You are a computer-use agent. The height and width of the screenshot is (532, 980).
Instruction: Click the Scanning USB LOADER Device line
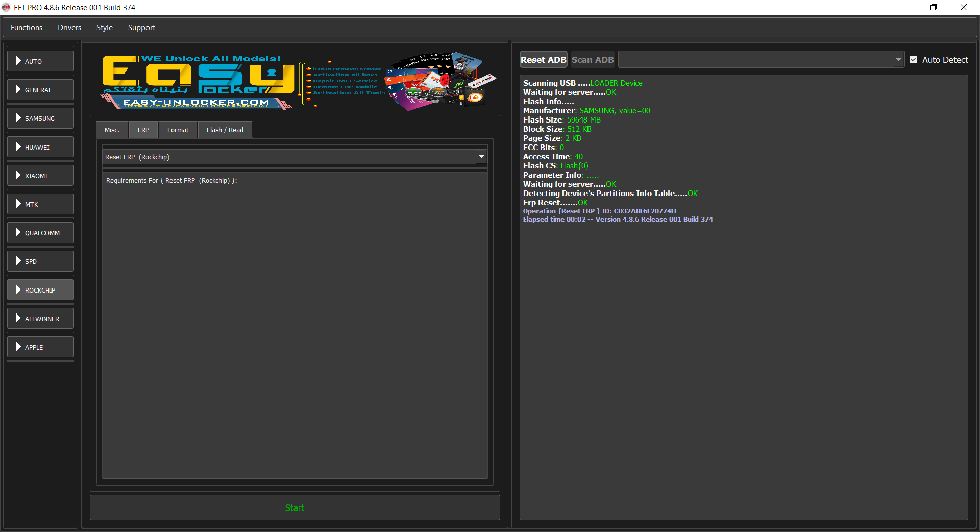coord(582,83)
